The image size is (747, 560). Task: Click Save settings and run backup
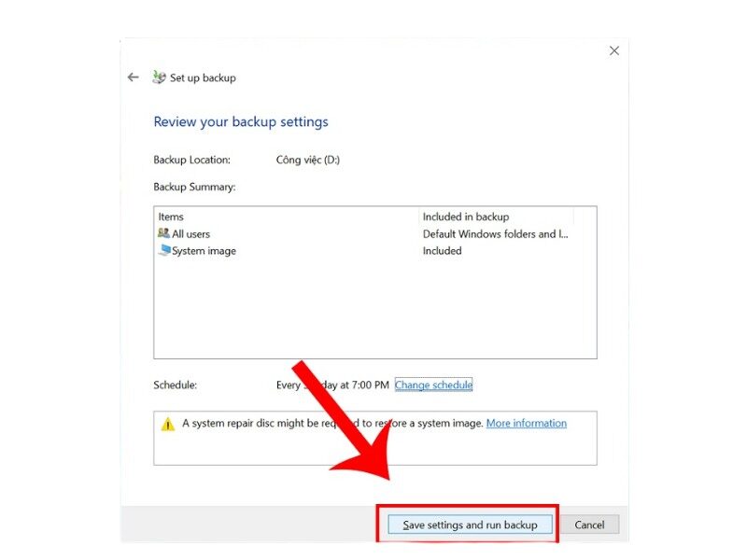coord(468,524)
